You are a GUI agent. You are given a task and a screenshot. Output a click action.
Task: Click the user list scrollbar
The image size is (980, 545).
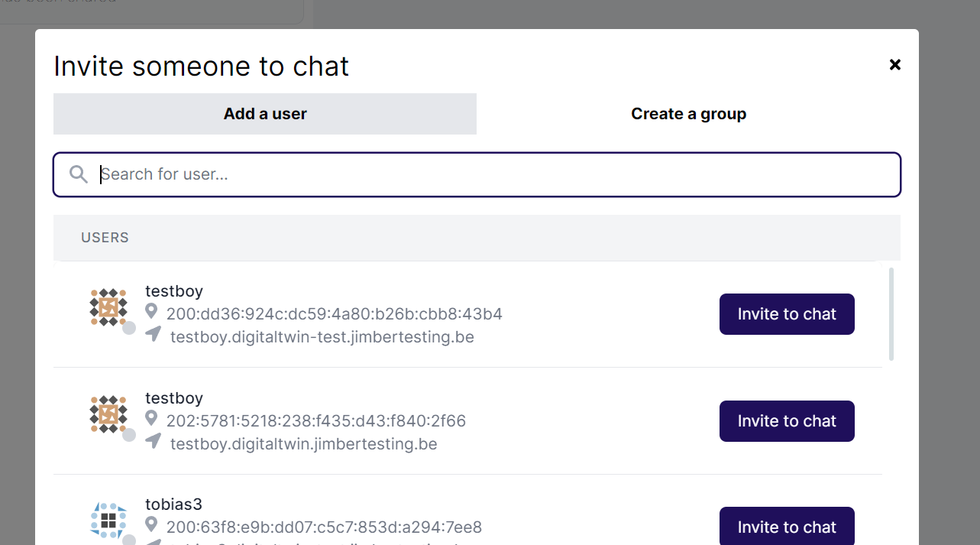tap(891, 313)
